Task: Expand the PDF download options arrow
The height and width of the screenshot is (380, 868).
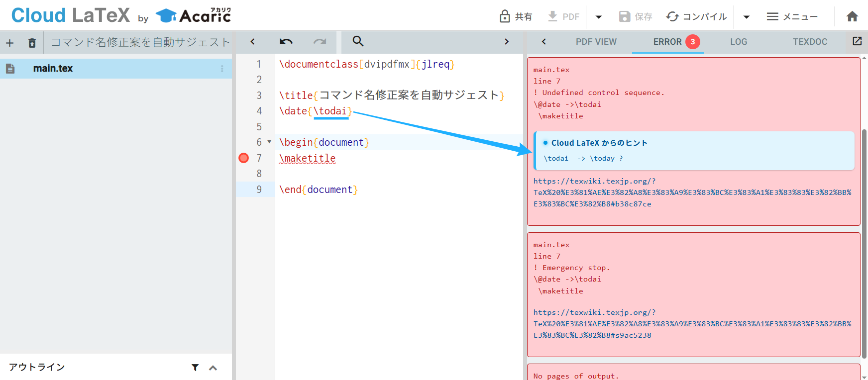Action: (599, 17)
